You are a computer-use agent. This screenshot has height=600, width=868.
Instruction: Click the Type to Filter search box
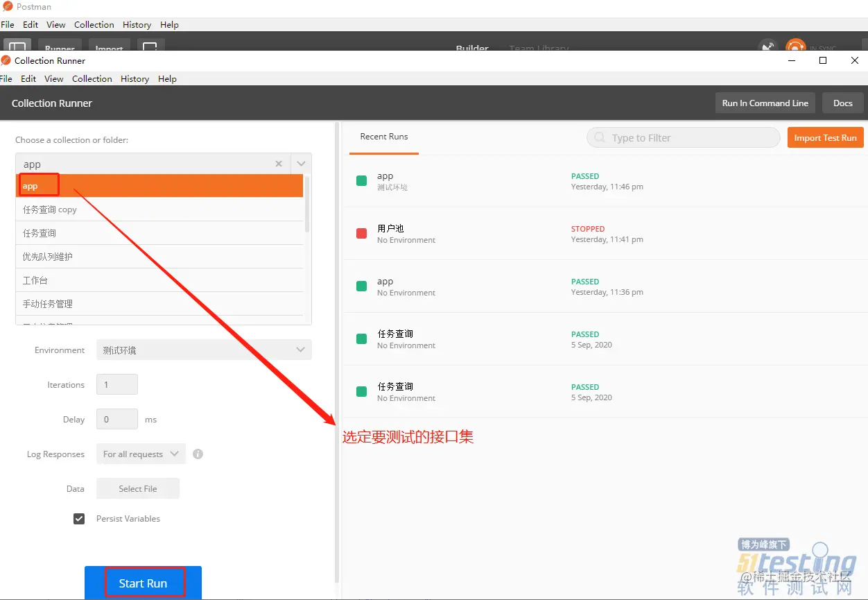tap(684, 137)
